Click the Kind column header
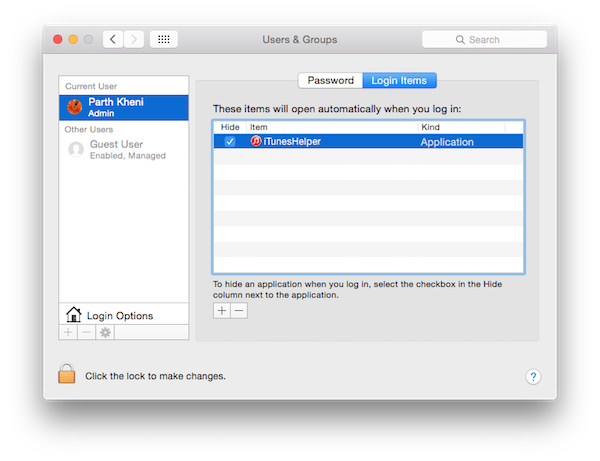600x461 pixels. point(461,127)
